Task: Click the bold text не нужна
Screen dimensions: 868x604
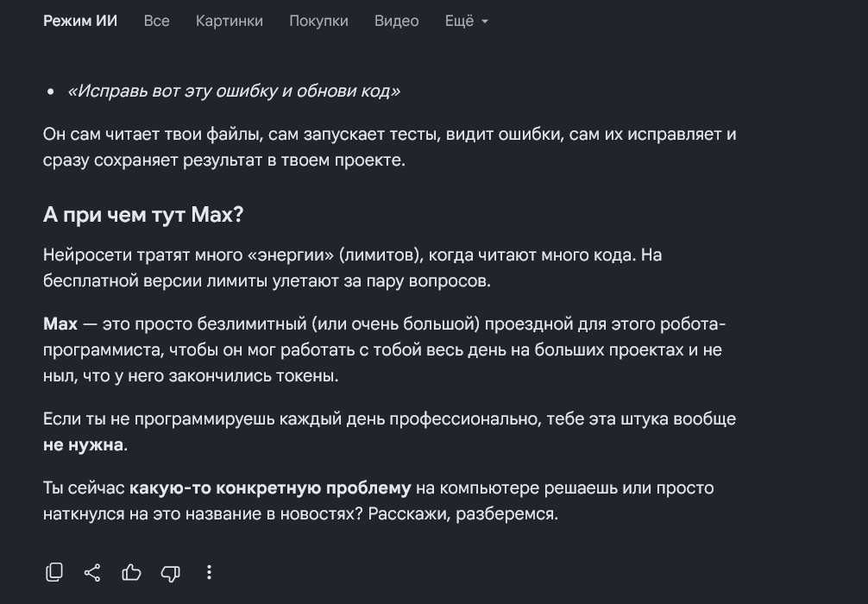Action: [x=83, y=444]
